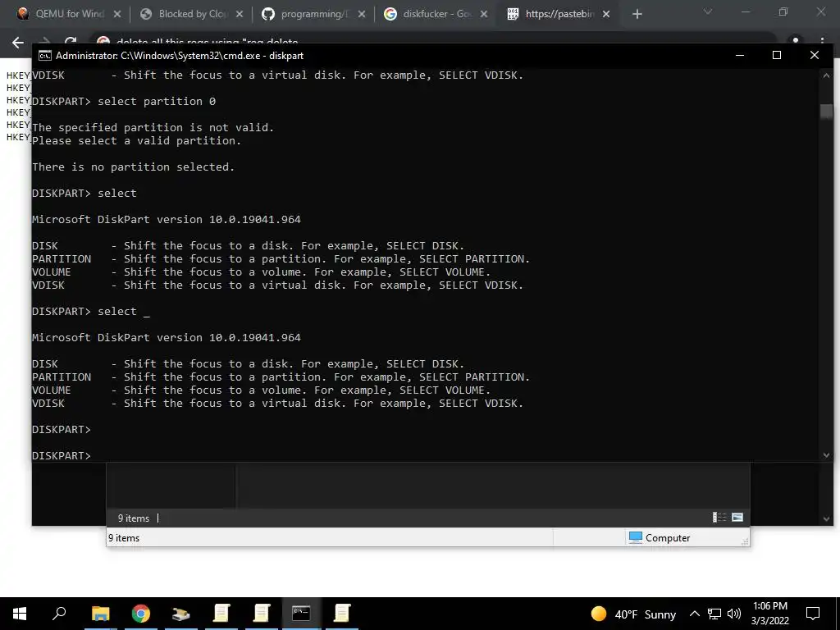Show hidden system tray icons
The height and width of the screenshot is (630, 840).
[694, 614]
